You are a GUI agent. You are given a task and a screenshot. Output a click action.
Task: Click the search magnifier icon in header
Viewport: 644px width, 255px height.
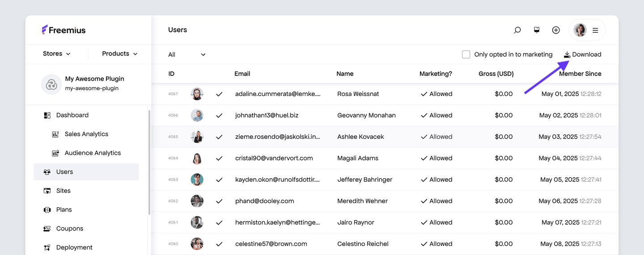(x=517, y=30)
